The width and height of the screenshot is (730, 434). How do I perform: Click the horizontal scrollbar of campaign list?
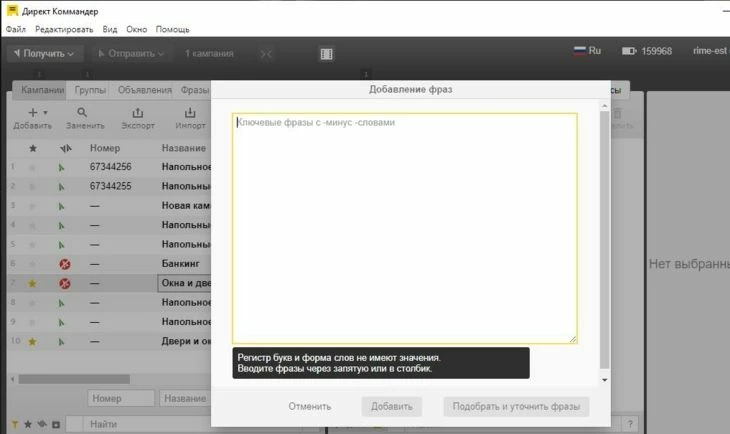click(x=74, y=379)
